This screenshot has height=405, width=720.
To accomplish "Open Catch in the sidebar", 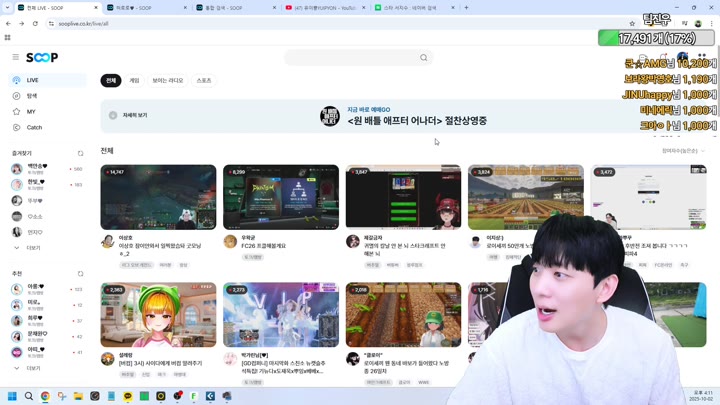I will click(34, 127).
